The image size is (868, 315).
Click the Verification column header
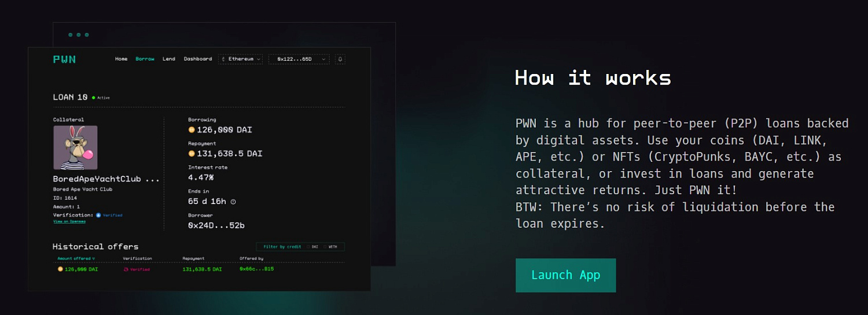point(137,258)
